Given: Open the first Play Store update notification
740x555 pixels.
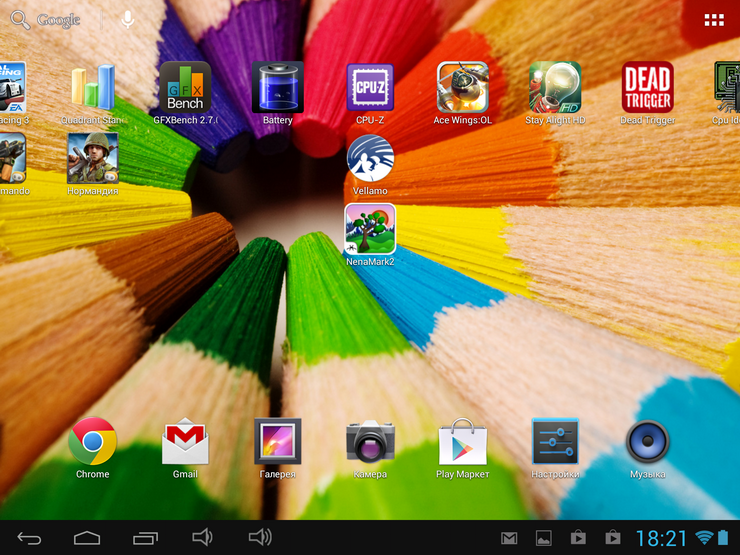Looking at the screenshot, I should pyautogui.click(x=578, y=538).
